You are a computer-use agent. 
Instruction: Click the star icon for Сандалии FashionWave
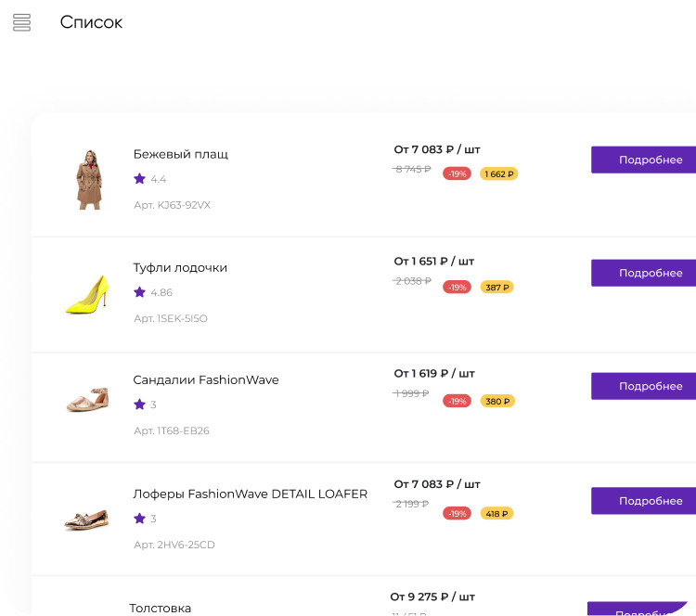(x=139, y=404)
